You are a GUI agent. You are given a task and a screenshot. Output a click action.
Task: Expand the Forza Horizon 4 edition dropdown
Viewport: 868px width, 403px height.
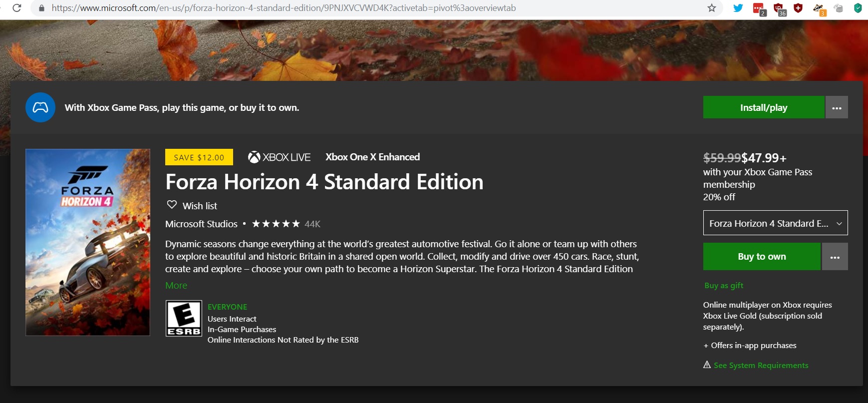tap(776, 223)
